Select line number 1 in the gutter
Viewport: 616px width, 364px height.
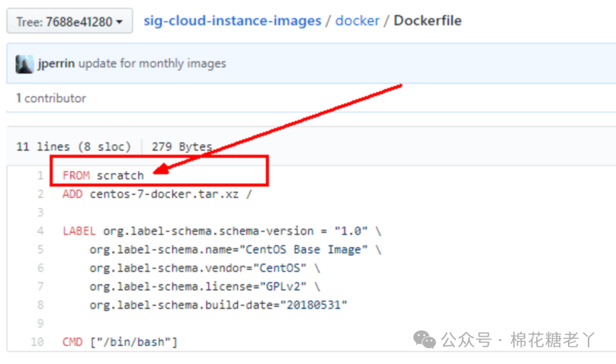(40, 175)
